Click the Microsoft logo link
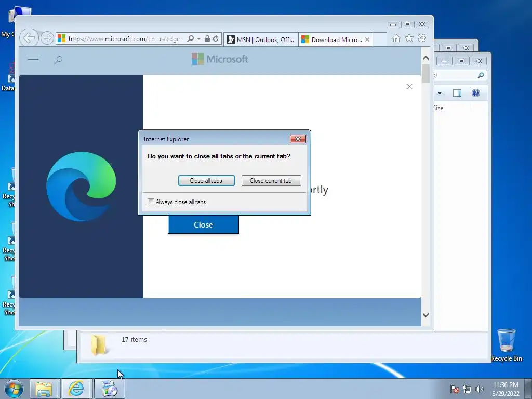 [x=220, y=59]
